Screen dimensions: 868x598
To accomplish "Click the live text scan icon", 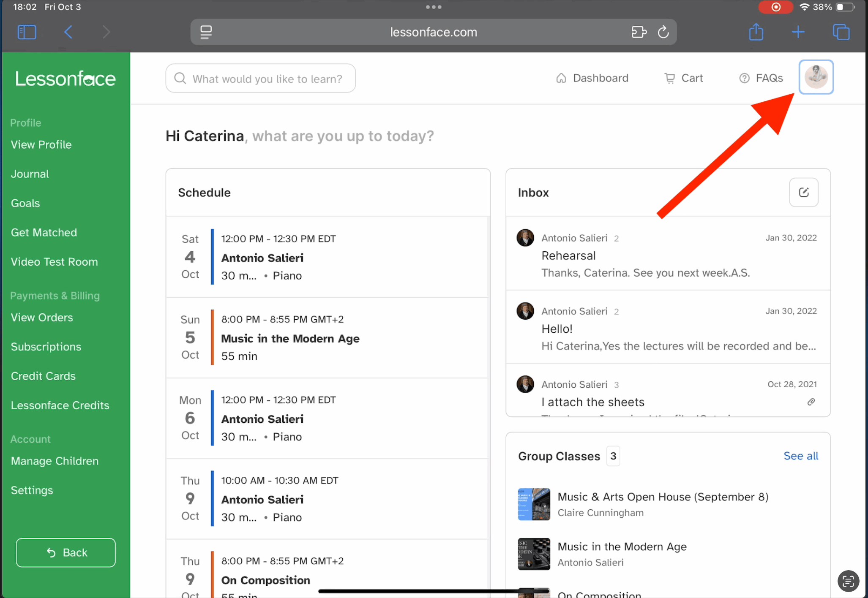I will click(848, 581).
